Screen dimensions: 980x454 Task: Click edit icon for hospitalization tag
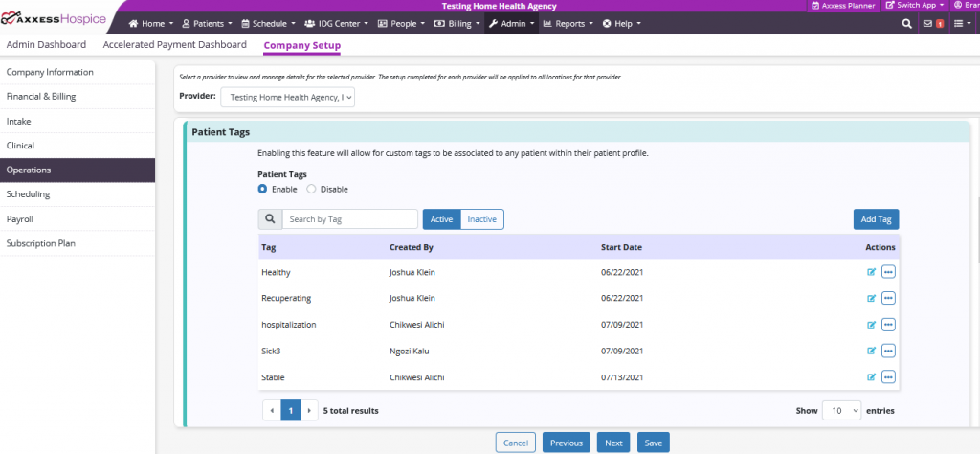click(871, 325)
